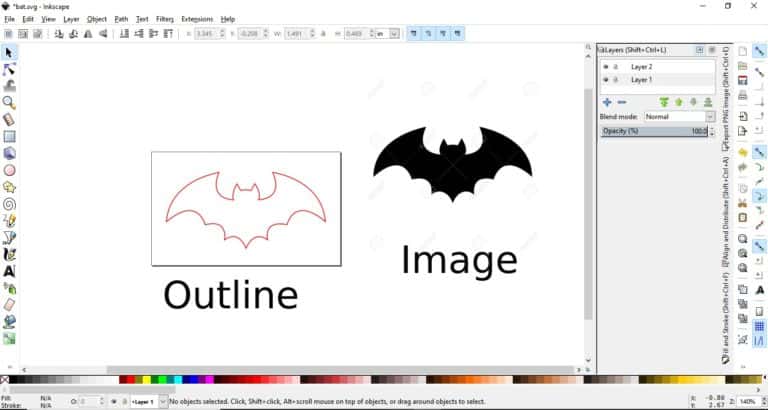Click the zoom percentage stepper
The width and height of the screenshot is (768, 410).
[x=762, y=402]
